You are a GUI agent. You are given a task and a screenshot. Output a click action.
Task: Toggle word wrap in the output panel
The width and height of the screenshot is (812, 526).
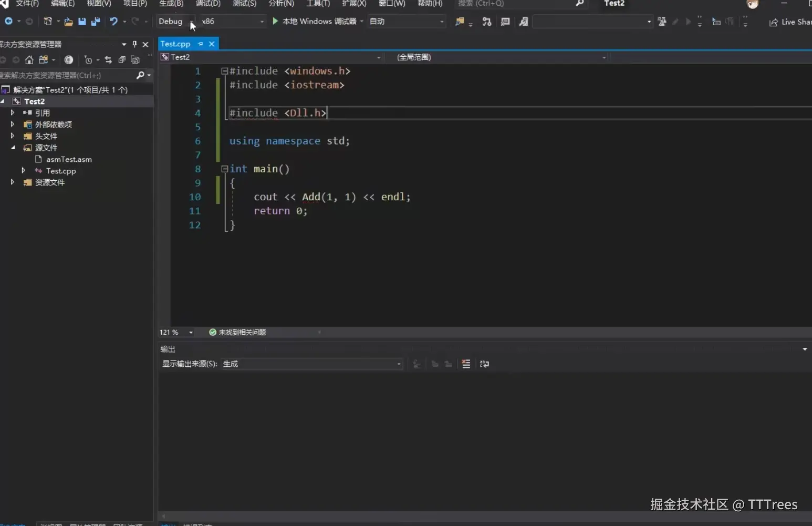pos(484,364)
